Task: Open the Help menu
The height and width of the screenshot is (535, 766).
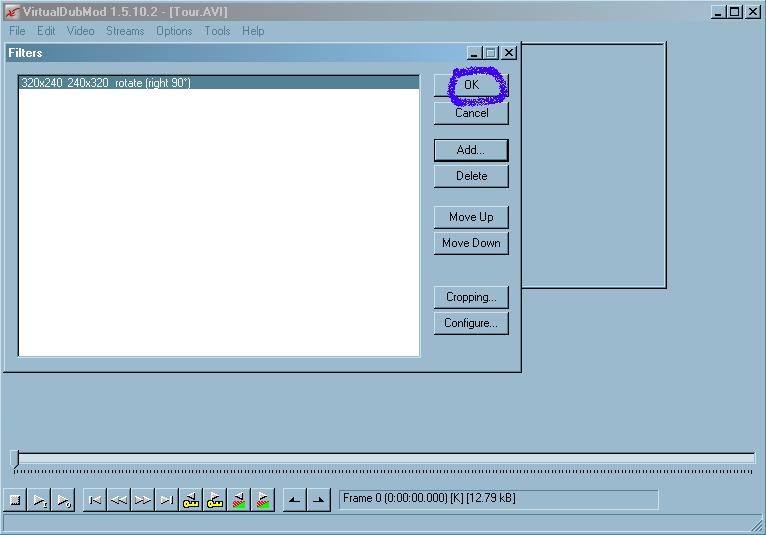Action: (x=253, y=31)
